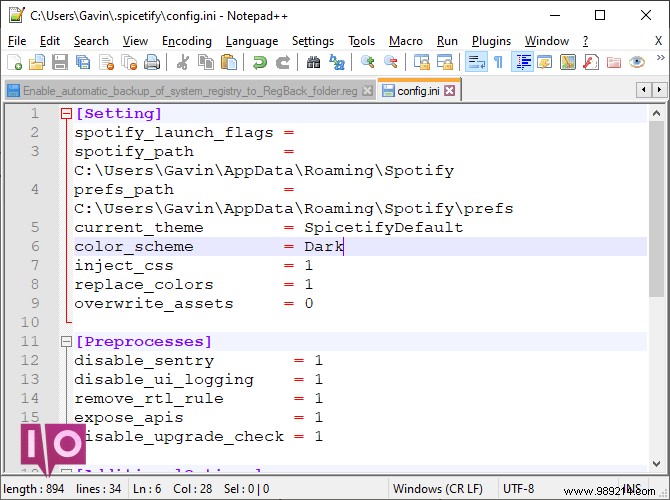
Task: Toggle Word wrap in the toolbar
Action: pyautogui.click(x=476, y=62)
